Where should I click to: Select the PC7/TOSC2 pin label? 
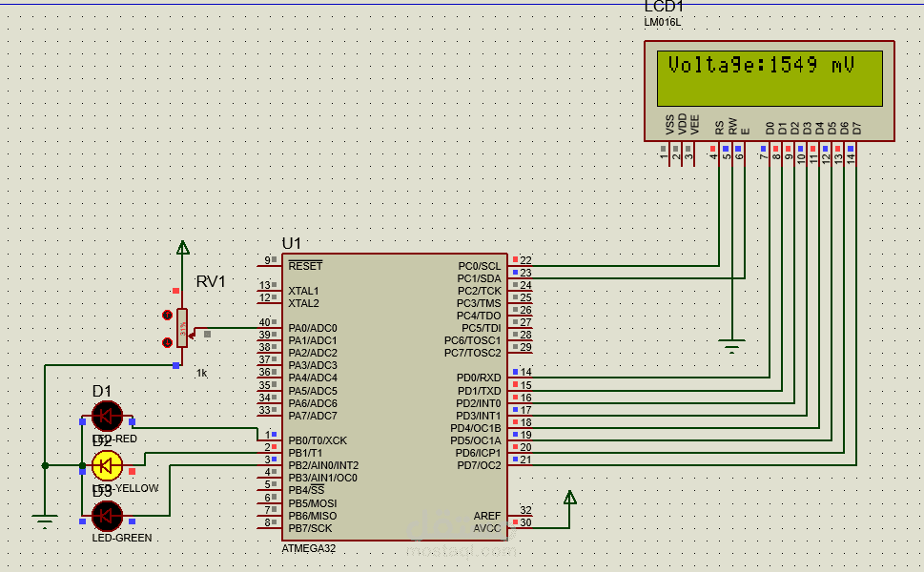point(473,353)
